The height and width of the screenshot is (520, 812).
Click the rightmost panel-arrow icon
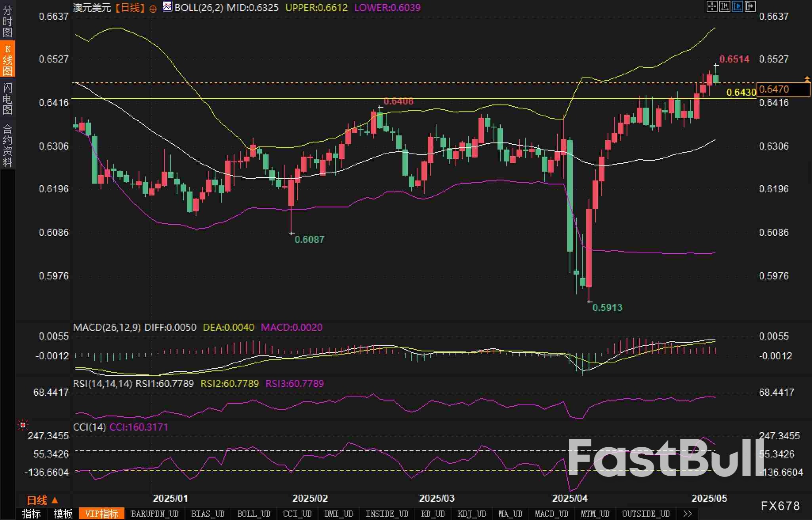[x=750, y=6]
